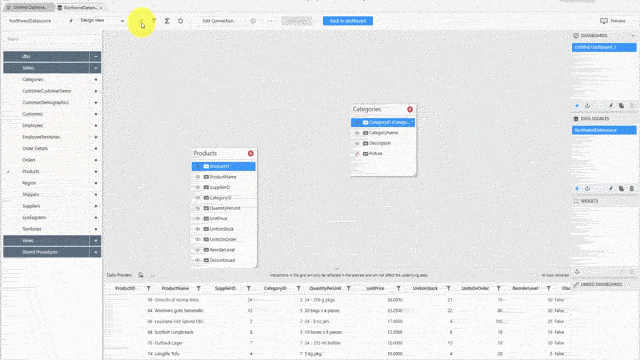Duplicate selected data source icon
Image resolution: width=640 pixels, height=360 pixels.
pos(621,189)
